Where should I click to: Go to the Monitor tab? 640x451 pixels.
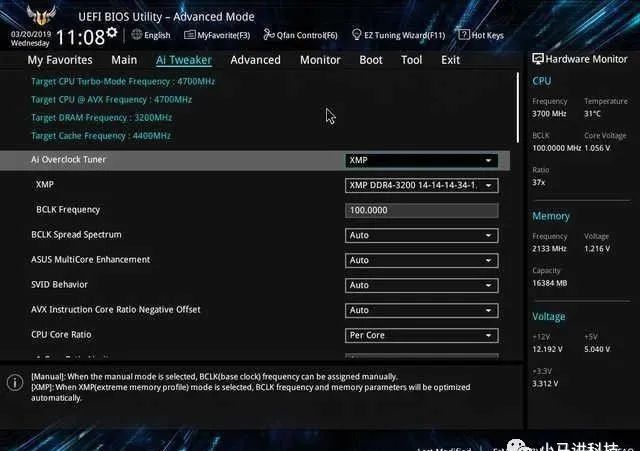click(x=320, y=60)
